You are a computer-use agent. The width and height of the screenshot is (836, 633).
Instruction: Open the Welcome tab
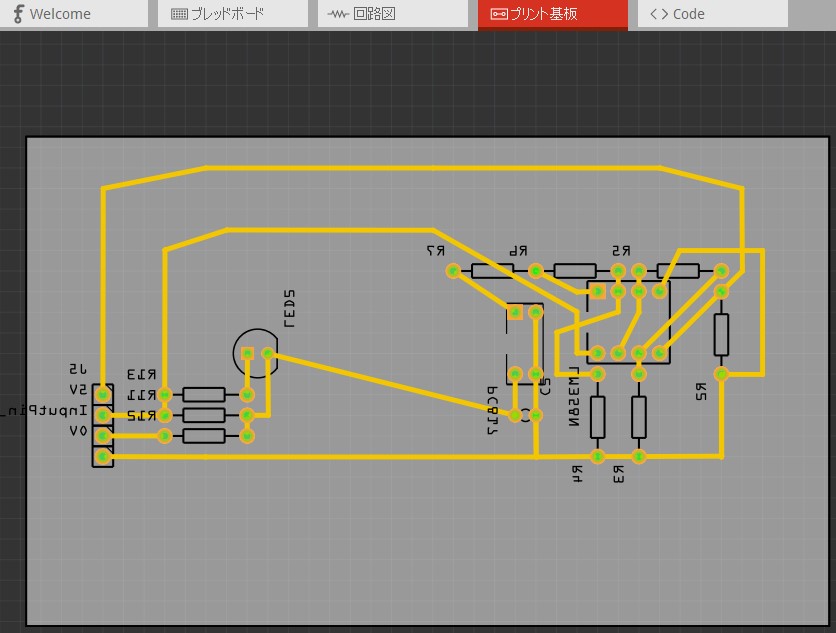point(60,14)
